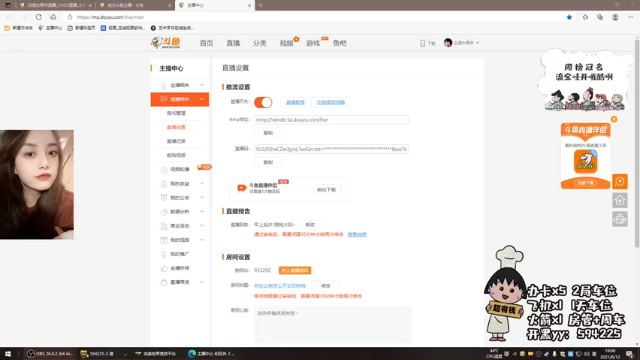Open the 594225 folder window in taskbar
This screenshot has height=360, width=640.
pyautogui.click(x=98, y=353)
